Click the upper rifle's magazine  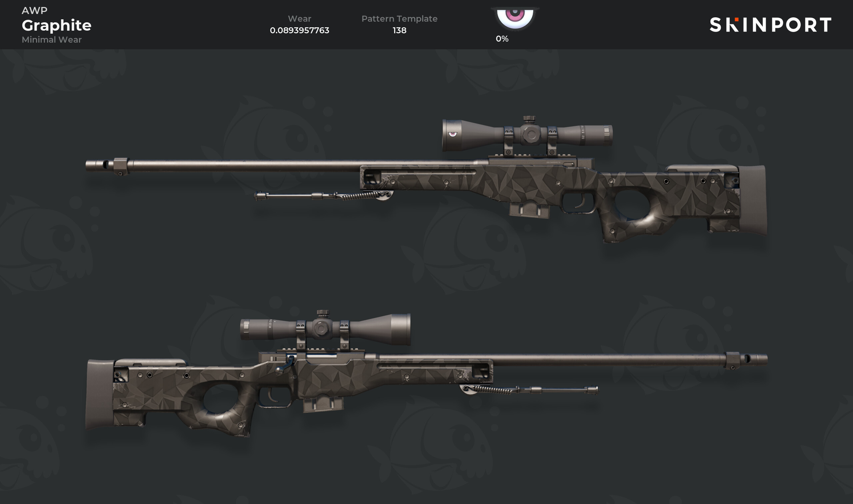pyautogui.click(x=529, y=210)
